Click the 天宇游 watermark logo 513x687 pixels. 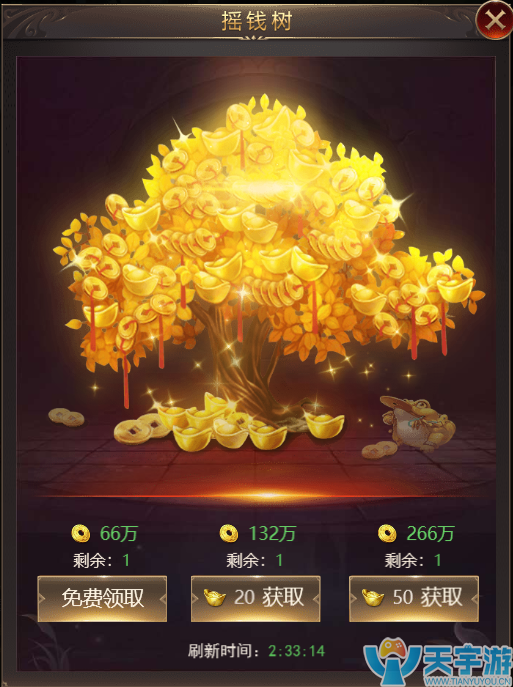[x=438, y=664]
